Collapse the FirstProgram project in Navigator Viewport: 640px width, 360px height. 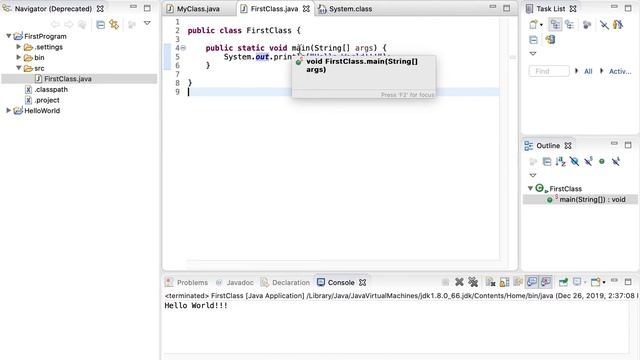pos(9,36)
